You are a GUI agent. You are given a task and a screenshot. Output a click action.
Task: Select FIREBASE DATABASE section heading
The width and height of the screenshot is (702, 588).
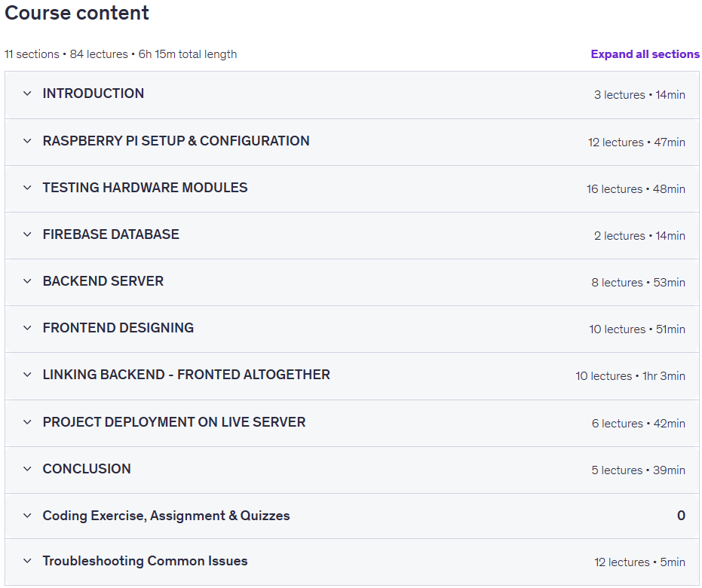coord(111,234)
